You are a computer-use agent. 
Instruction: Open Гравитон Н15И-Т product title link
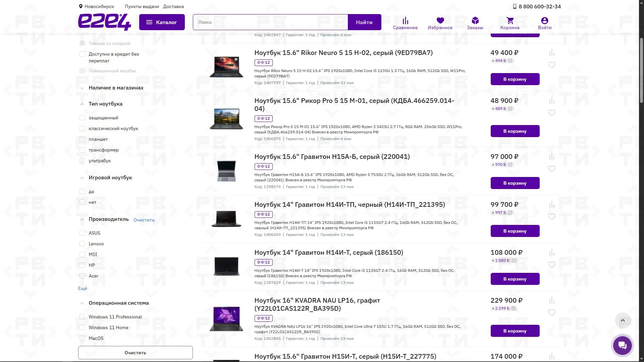pyautogui.click(x=345, y=356)
